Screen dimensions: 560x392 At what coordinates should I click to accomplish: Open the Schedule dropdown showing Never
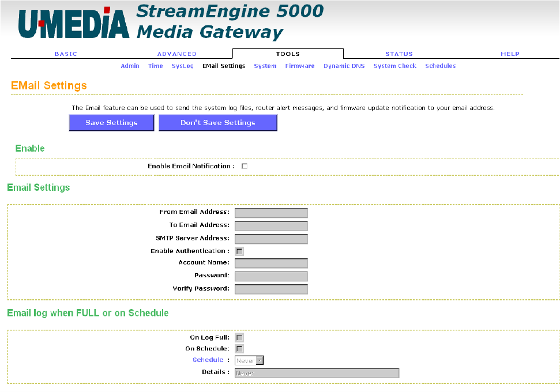coord(249,361)
